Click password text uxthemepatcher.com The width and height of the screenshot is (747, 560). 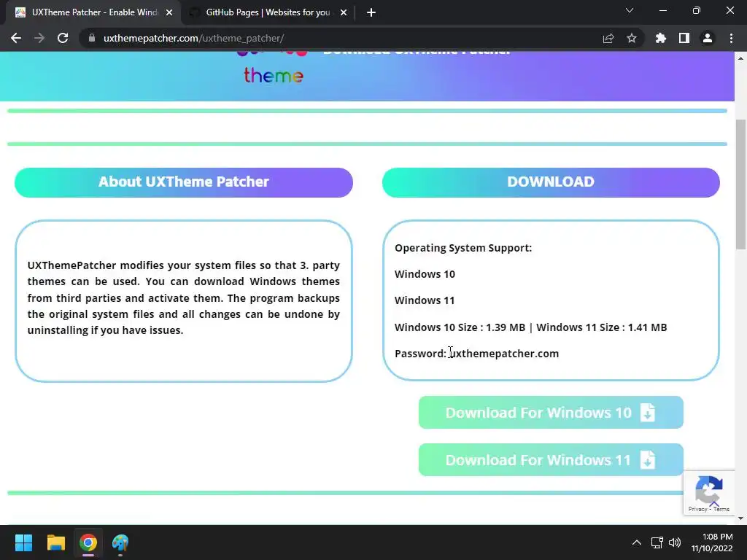point(504,354)
